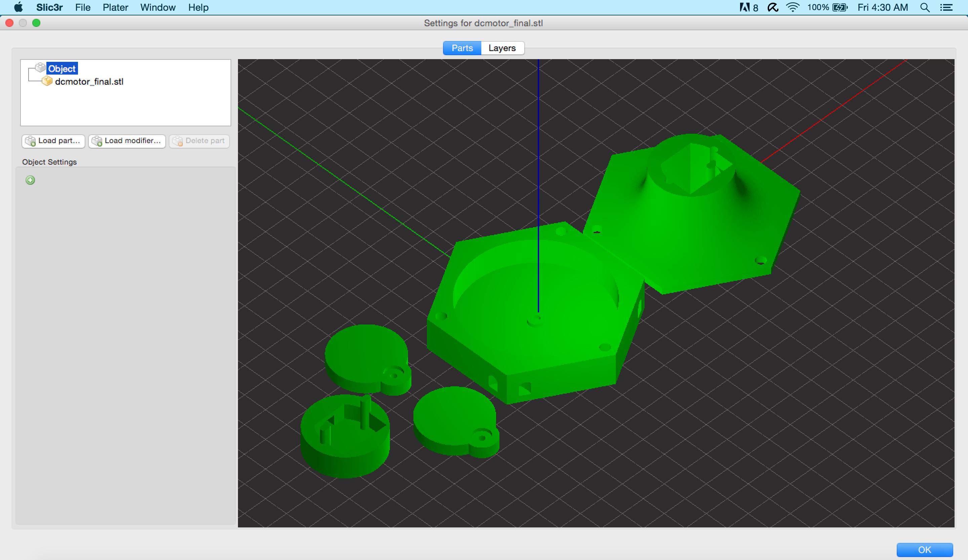Open Spotlight search magnifier icon
This screenshot has height=560, width=968.
(x=925, y=7)
